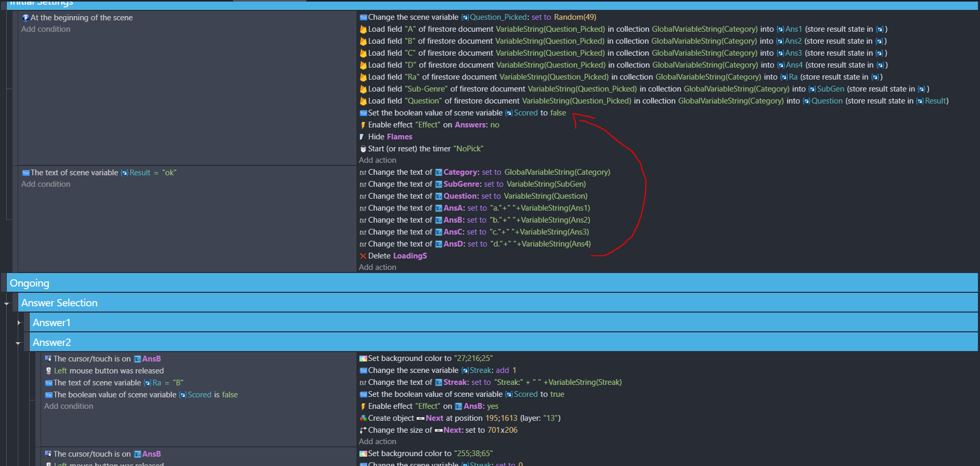Click the text icon on Change text of Category
The image size is (980, 466).
point(363,173)
